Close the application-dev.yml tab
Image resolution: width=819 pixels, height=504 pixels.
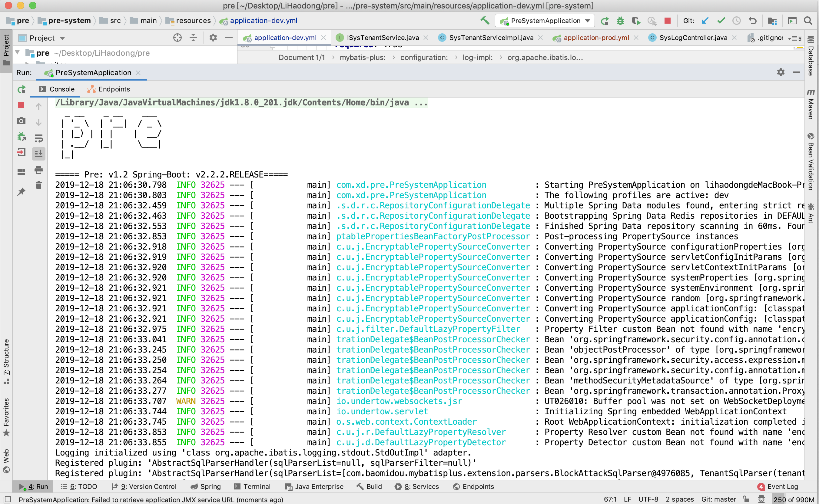tap(323, 38)
